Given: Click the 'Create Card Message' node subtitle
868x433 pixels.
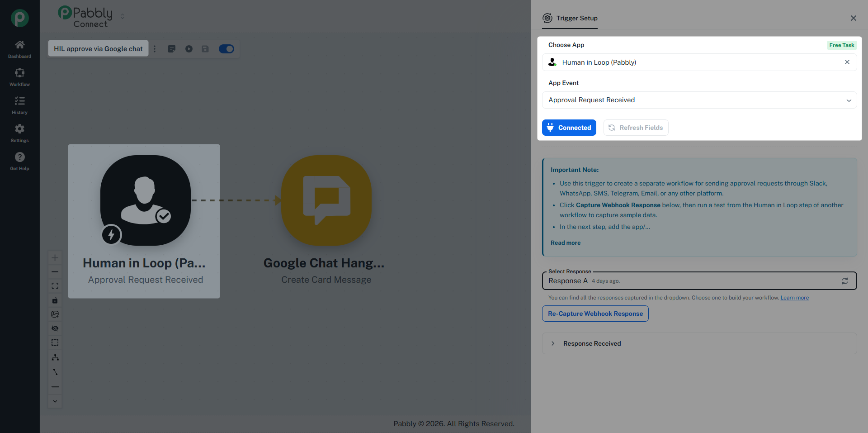Looking at the screenshot, I should pyautogui.click(x=326, y=280).
